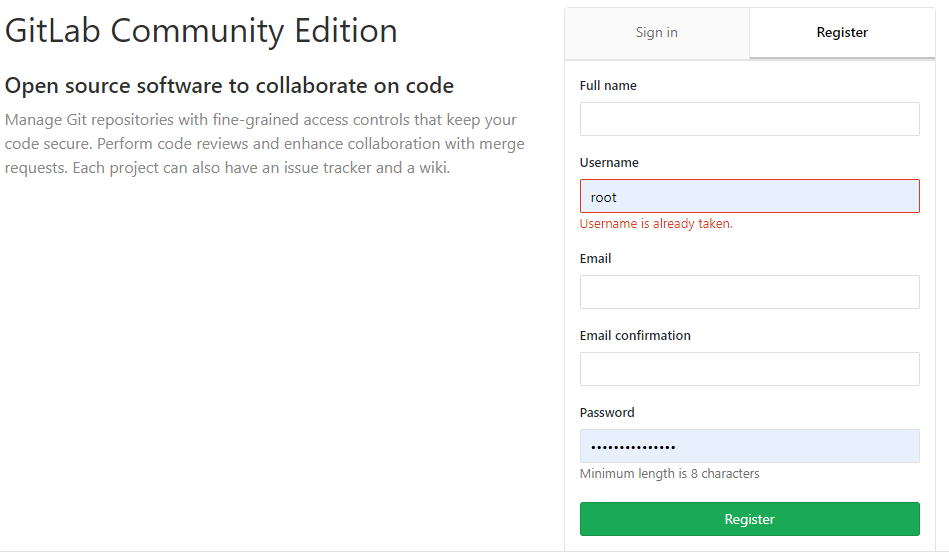949x557 pixels.
Task: Click the Email input field
Action: tap(749, 292)
